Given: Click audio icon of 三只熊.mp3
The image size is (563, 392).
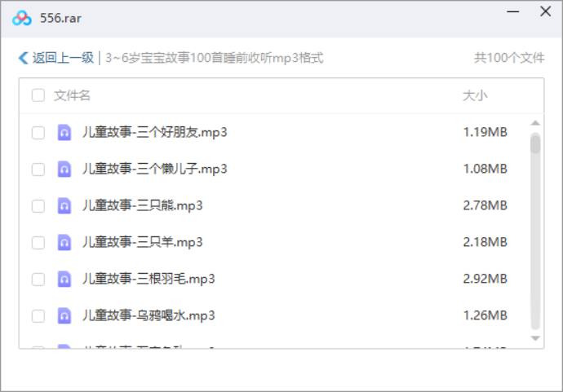Looking at the screenshot, I should pos(64,205).
